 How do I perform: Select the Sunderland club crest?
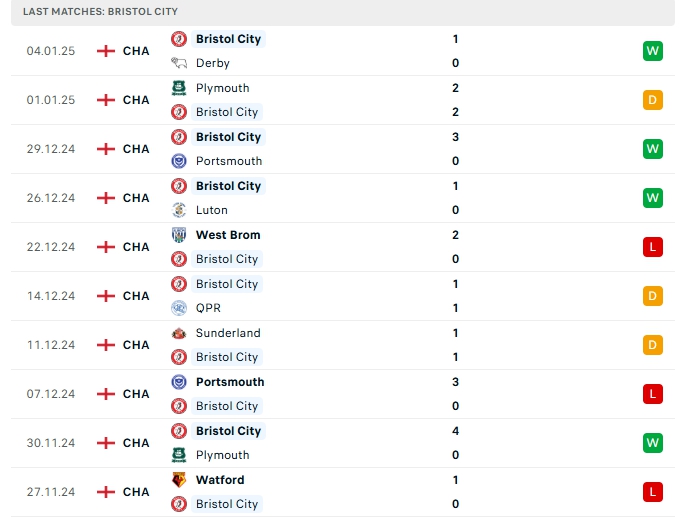point(179,333)
